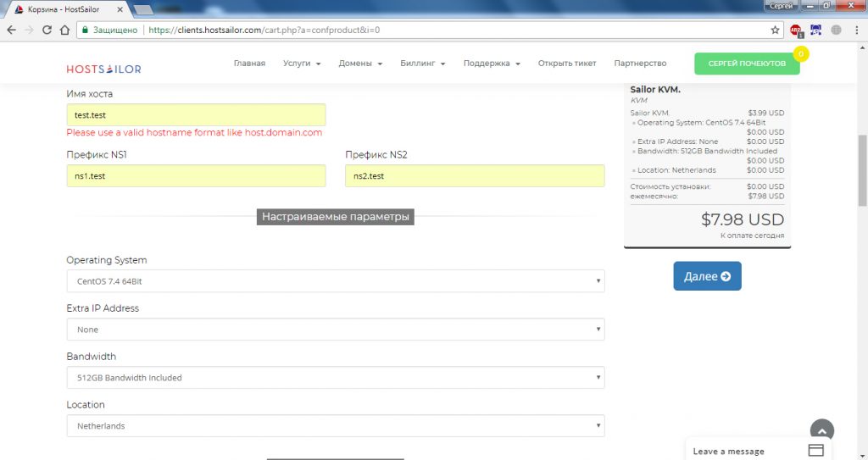Open the Bandwidth selection dropdown
868x460 pixels.
[x=335, y=378]
